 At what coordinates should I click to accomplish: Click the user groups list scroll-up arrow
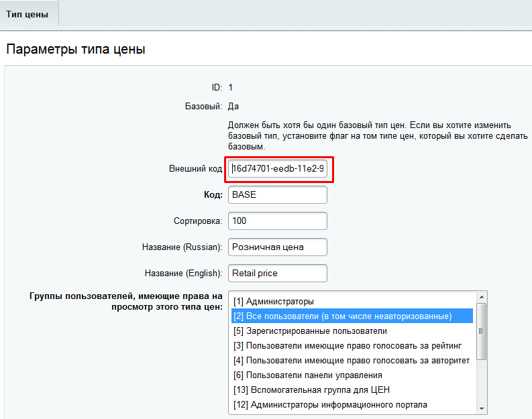[480, 297]
